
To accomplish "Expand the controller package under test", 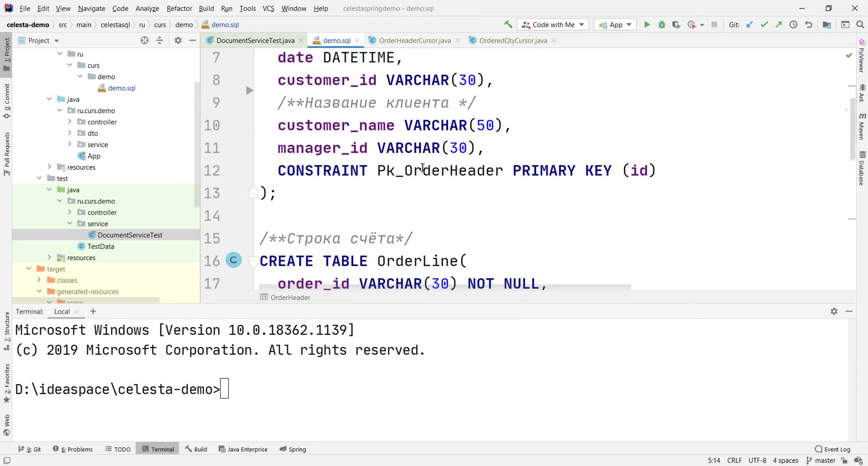I will (x=69, y=212).
